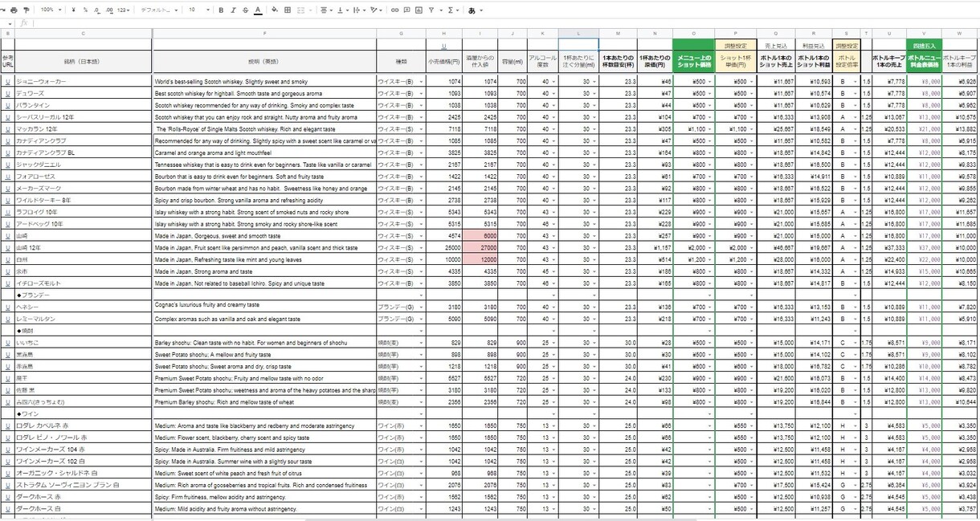Viewport: 980px width, 521px height.
Task: Open type dropdown for ヘネシー row
Action: (422, 307)
